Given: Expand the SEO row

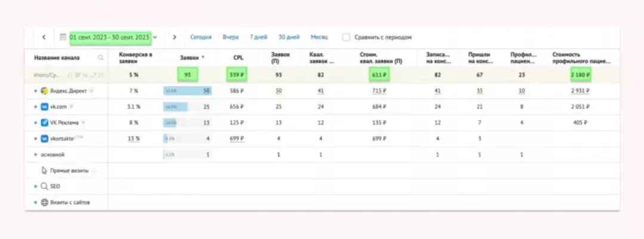Looking at the screenshot, I should pyautogui.click(x=35, y=186).
